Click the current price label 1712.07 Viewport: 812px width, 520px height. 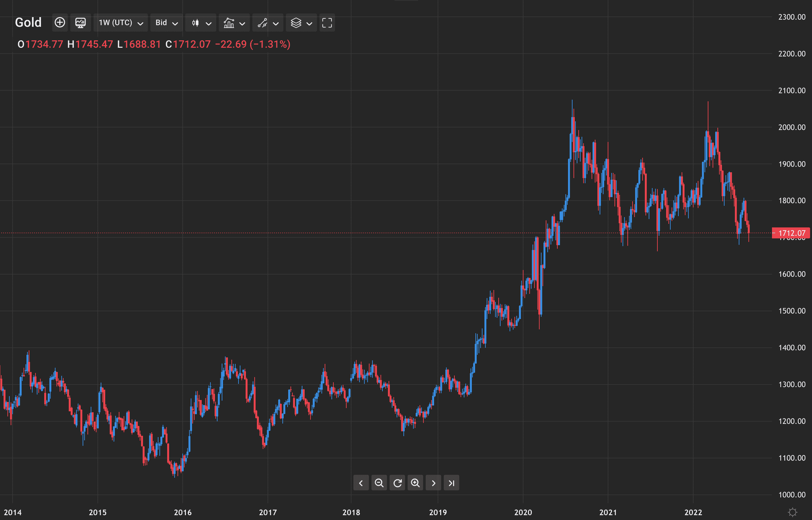(791, 233)
